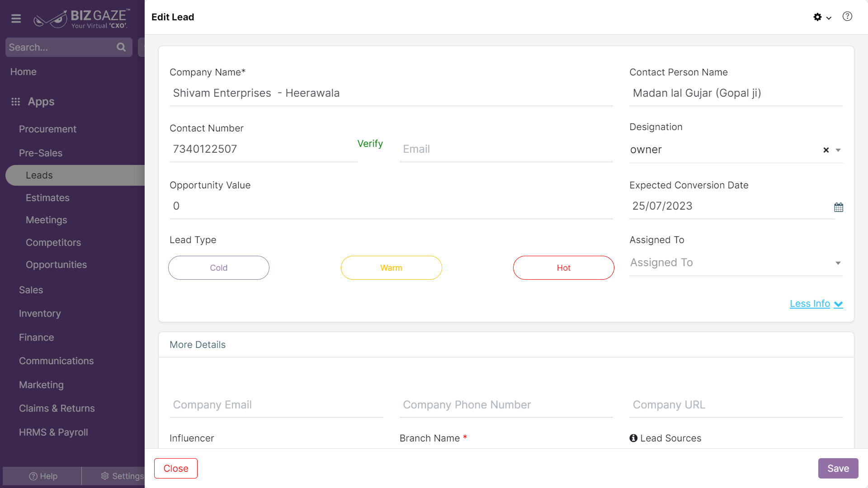Click the help question mark icon
Image resolution: width=868 pixels, height=488 pixels.
(x=847, y=16)
